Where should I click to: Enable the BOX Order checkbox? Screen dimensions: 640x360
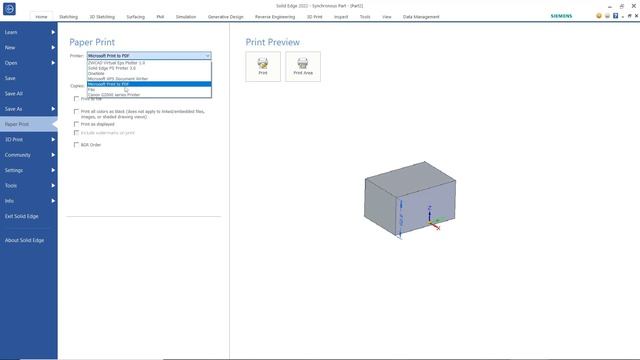pos(76,144)
